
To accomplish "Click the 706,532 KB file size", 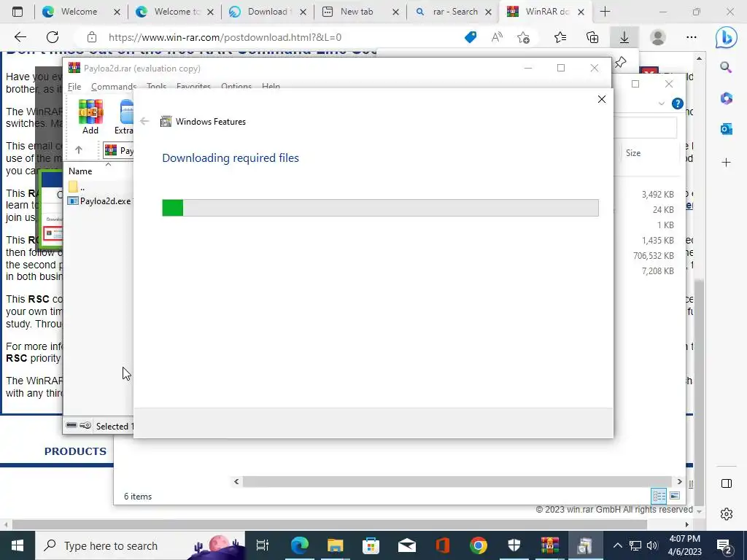I will pos(653,256).
